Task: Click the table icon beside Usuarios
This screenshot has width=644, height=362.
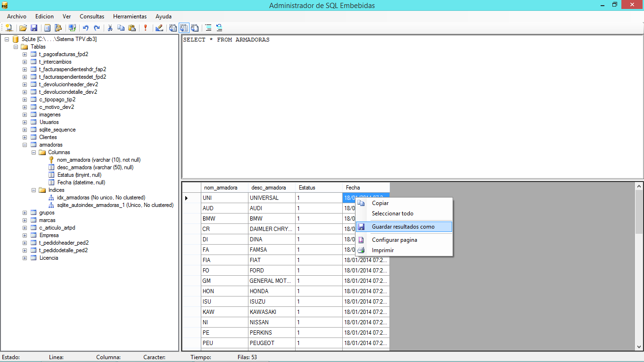Action: (33, 122)
